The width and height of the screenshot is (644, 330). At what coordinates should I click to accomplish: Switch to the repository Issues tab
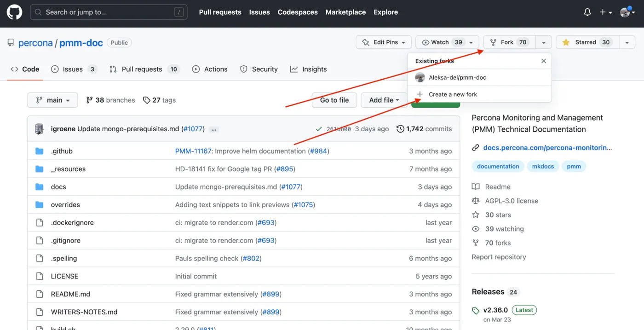pos(74,69)
